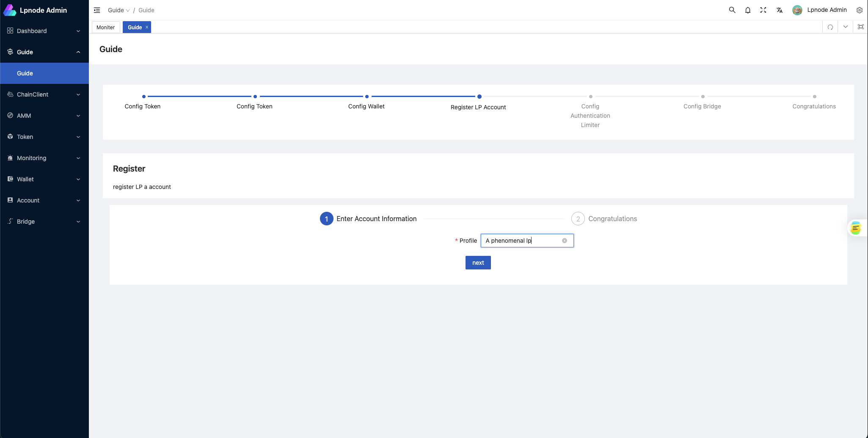The image size is (868, 438).
Task: Open the settings gear icon
Action: point(859,10)
